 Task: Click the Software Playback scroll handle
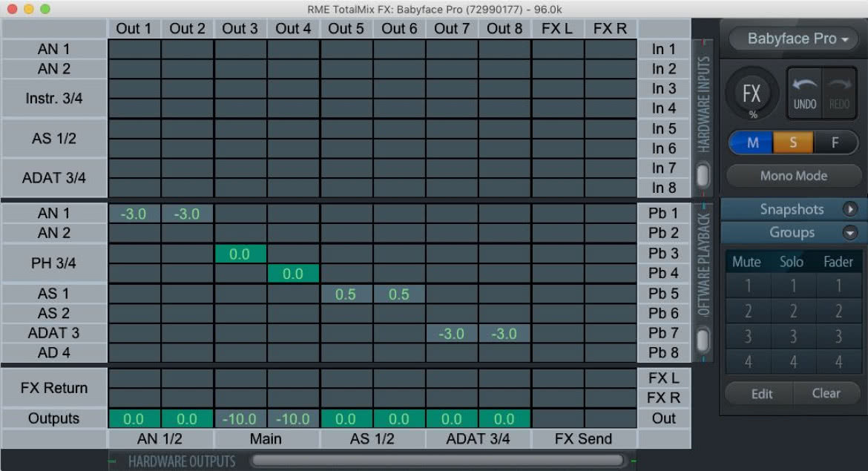pos(703,339)
